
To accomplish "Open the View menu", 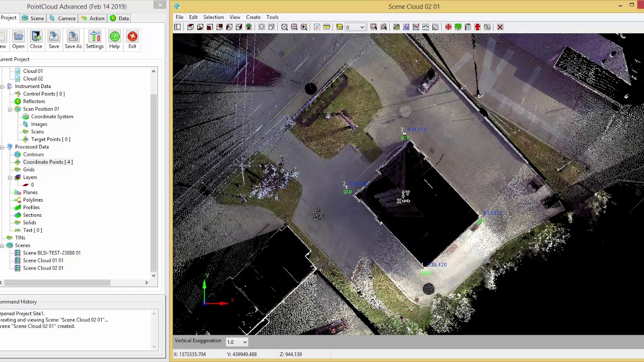I will tap(234, 17).
